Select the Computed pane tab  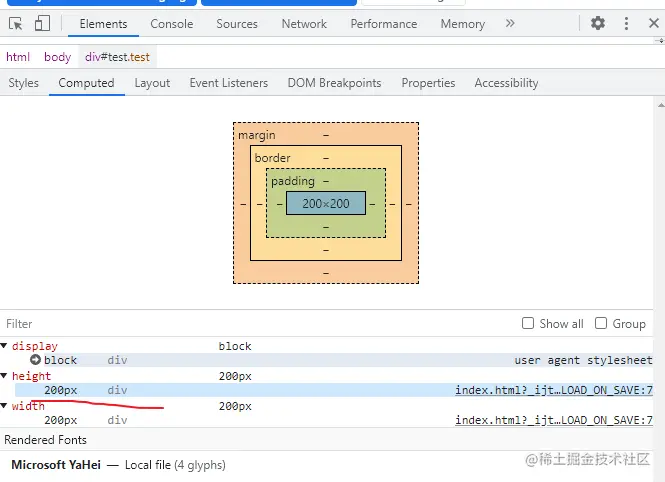[87, 83]
